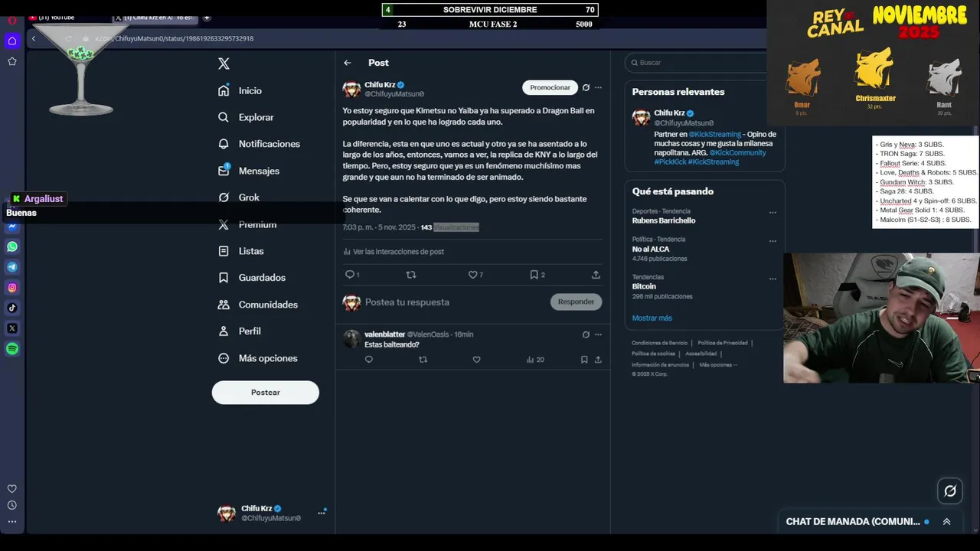Open Spotify in the browser sidebar

click(x=12, y=349)
